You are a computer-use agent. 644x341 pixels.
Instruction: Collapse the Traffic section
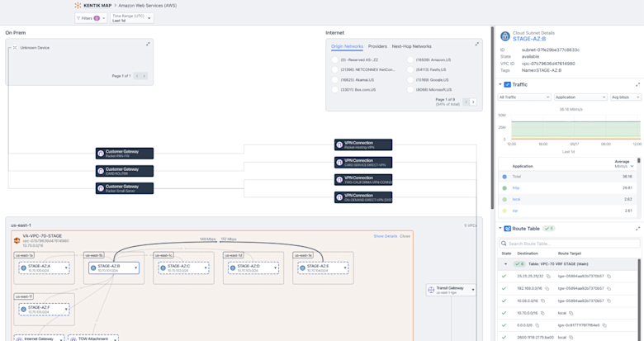point(500,85)
